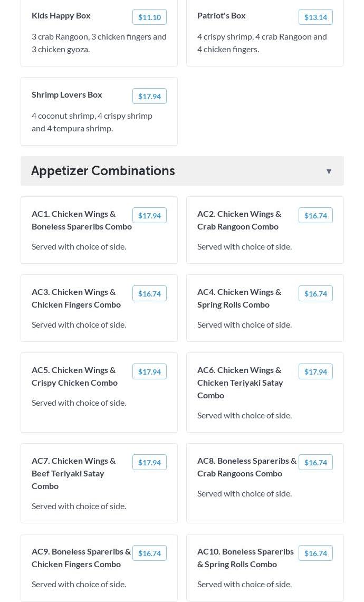
Task: Click AC6 Chicken Teriyaki Satay price
Action: 315,371
